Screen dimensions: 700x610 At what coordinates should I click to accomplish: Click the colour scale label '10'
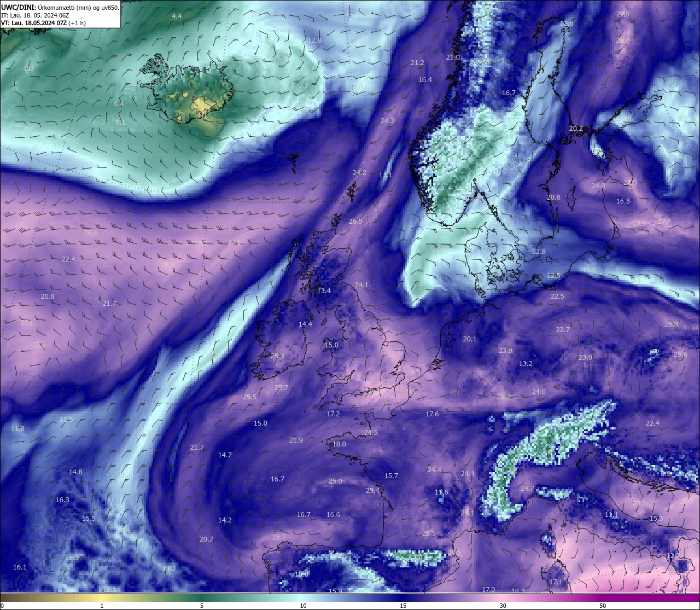click(302, 605)
